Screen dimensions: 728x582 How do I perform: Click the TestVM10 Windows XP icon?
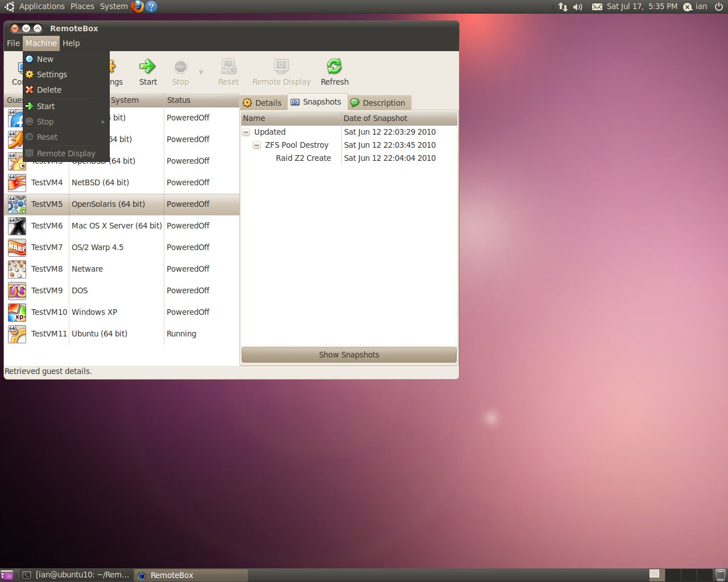[17, 312]
